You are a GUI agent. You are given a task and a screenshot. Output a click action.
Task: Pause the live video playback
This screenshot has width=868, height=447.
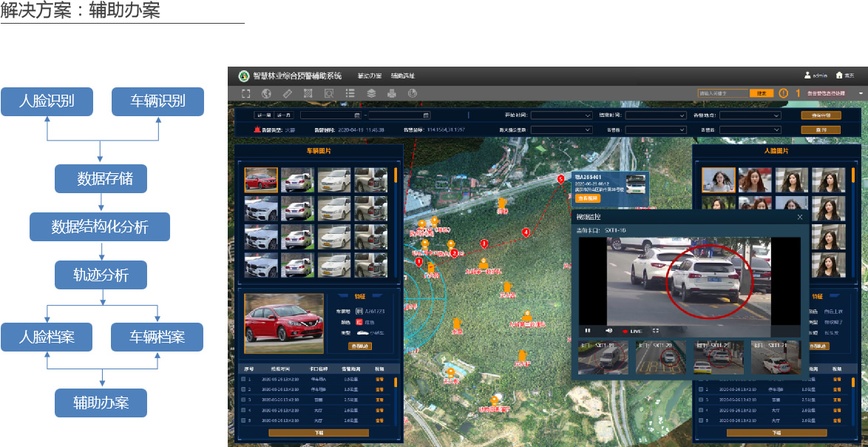click(x=588, y=330)
